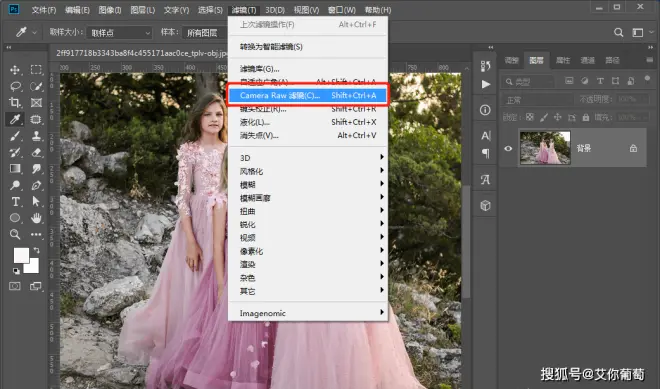Expand the Imagenomic filter submenu
Screen dimensions: 660x389
(308, 313)
